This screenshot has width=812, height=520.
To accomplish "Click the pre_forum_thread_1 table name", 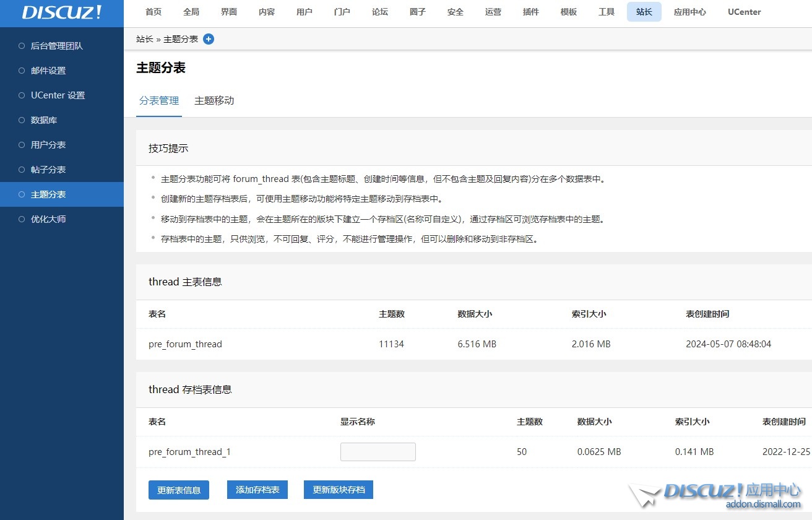I will coord(189,452).
